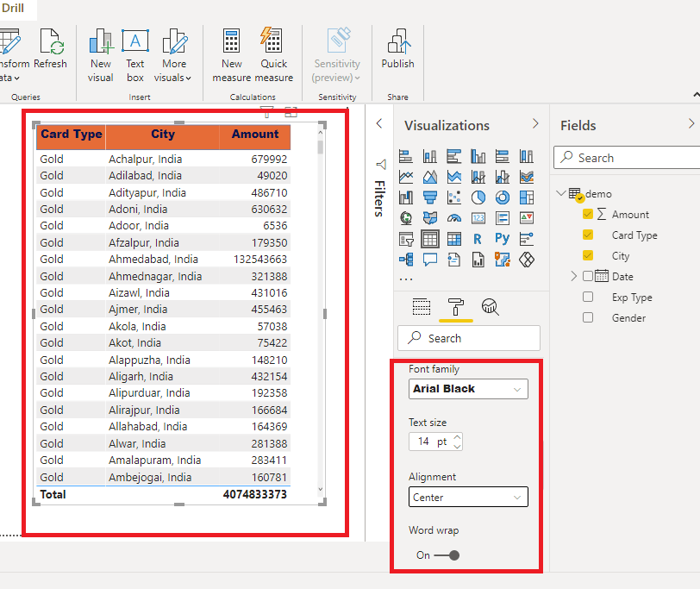The image size is (700, 589).
Task: Switch to the Format paint roller tab
Action: click(x=455, y=308)
